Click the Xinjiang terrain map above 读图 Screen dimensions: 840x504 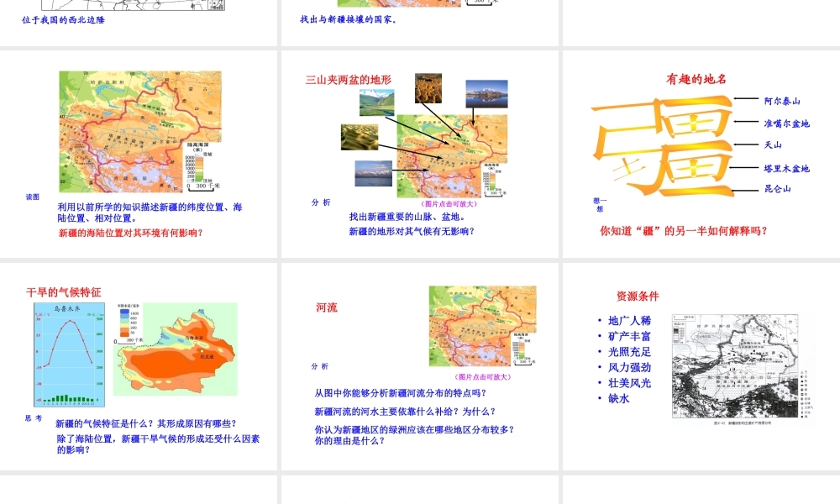140,132
